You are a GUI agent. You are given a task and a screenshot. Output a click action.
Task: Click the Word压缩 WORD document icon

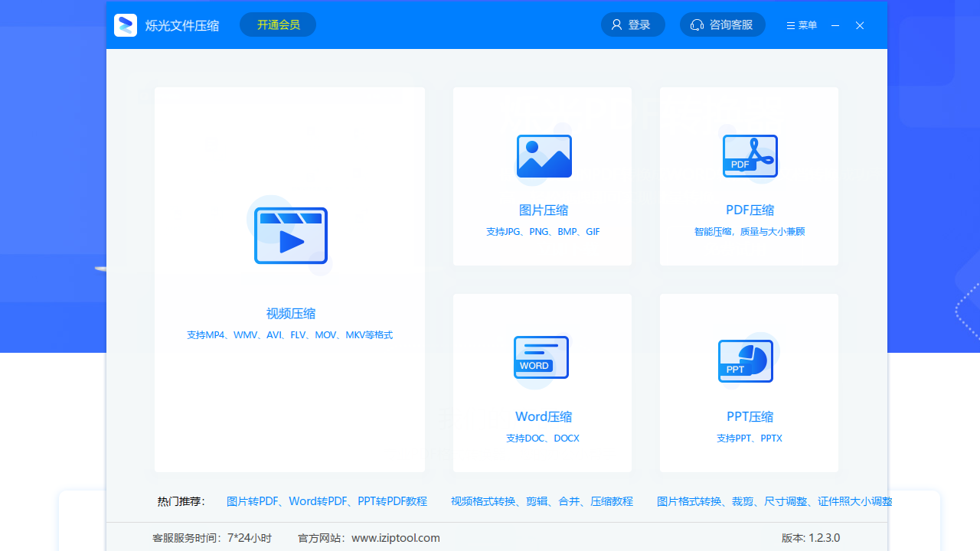coord(541,357)
